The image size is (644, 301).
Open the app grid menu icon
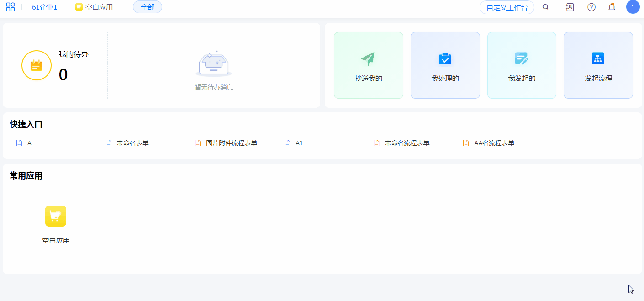[x=11, y=7]
